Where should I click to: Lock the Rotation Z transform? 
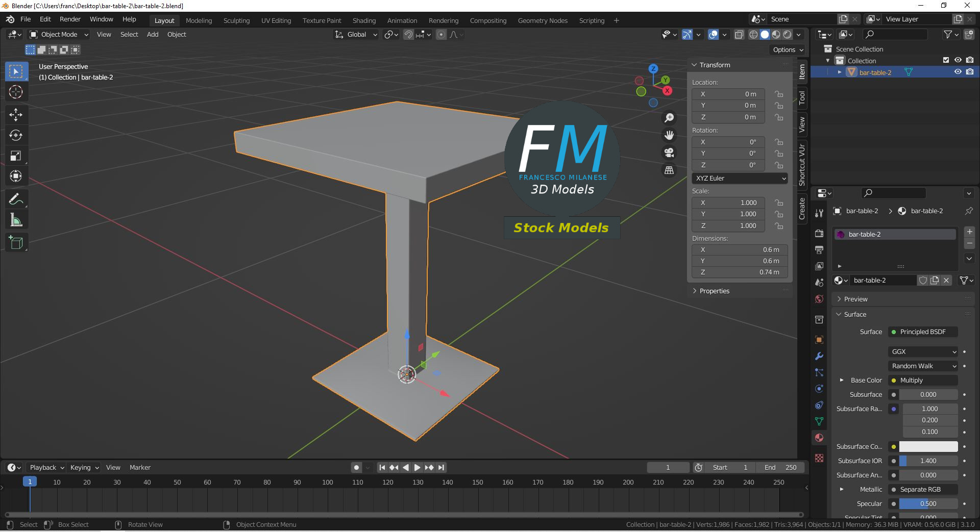(779, 165)
